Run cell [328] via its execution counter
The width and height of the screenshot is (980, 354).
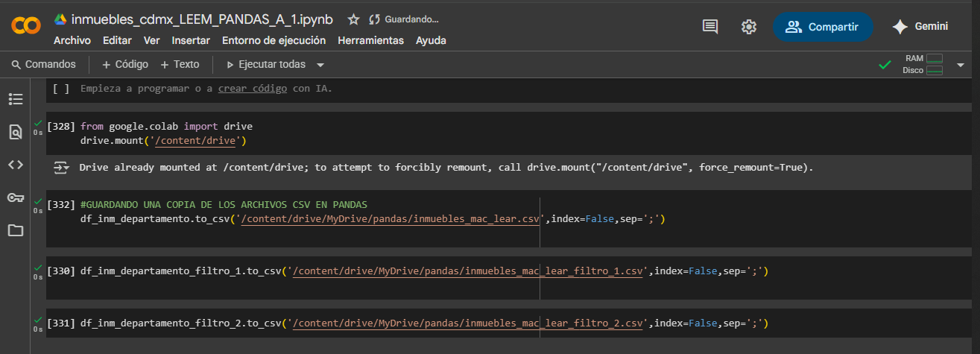click(60, 127)
